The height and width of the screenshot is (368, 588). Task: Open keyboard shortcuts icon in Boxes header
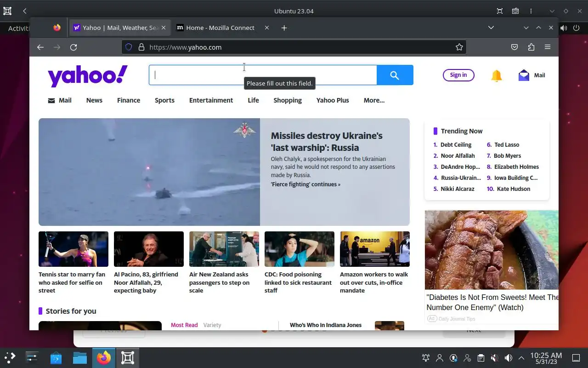[515, 11]
